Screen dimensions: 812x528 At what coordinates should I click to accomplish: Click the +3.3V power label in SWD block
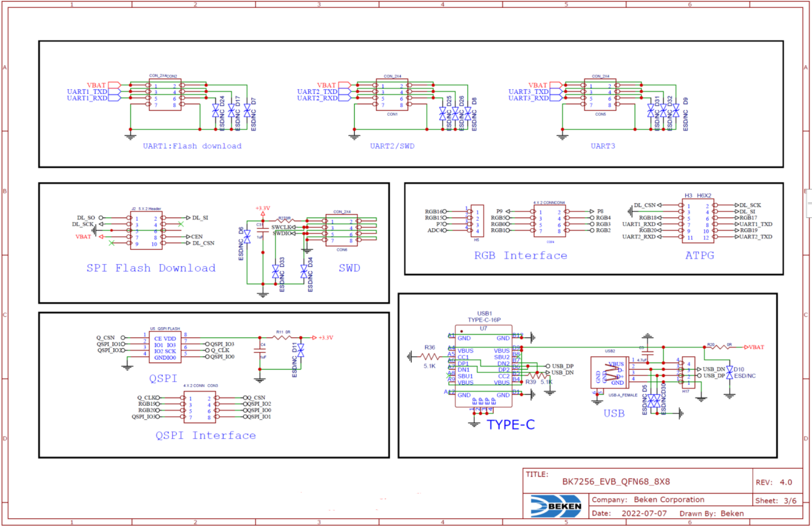(263, 208)
